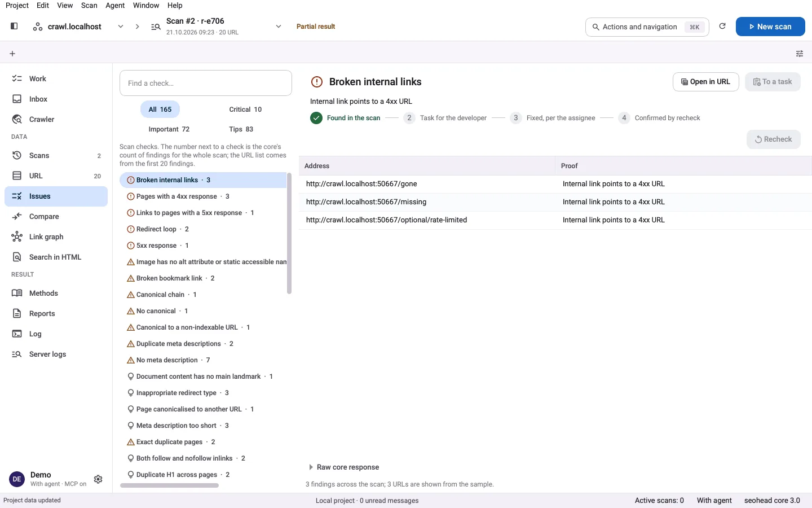Click the /missing address row
The height and width of the screenshot is (508, 812).
point(555,202)
